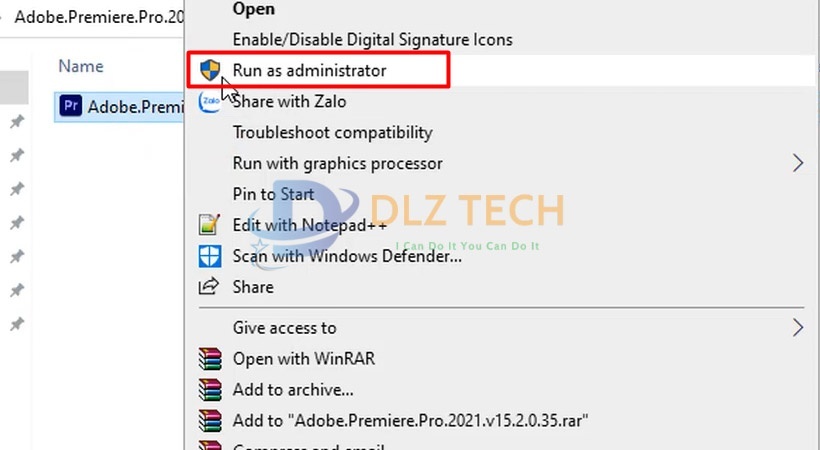
Task: Choose Enable/Disable Digital Signature Icons
Action: coord(372,40)
